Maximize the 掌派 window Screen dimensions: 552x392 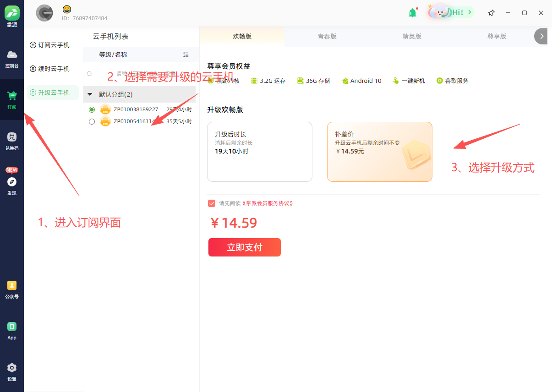coord(525,13)
